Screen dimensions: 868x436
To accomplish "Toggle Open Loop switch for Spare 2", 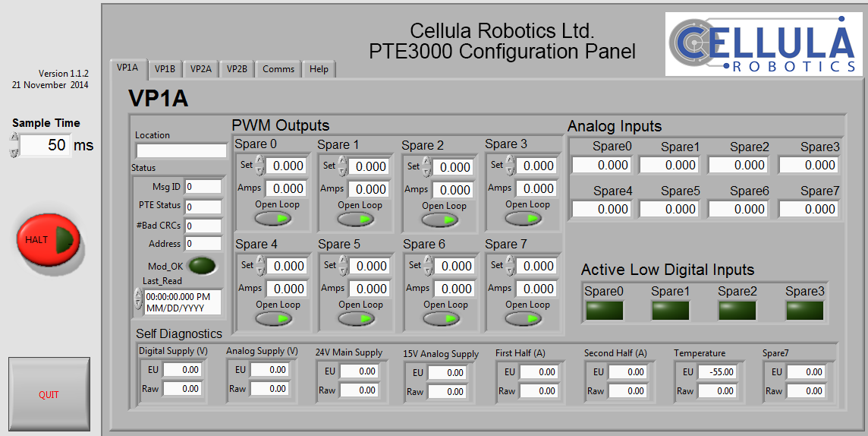I will pyautogui.click(x=440, y=220).
